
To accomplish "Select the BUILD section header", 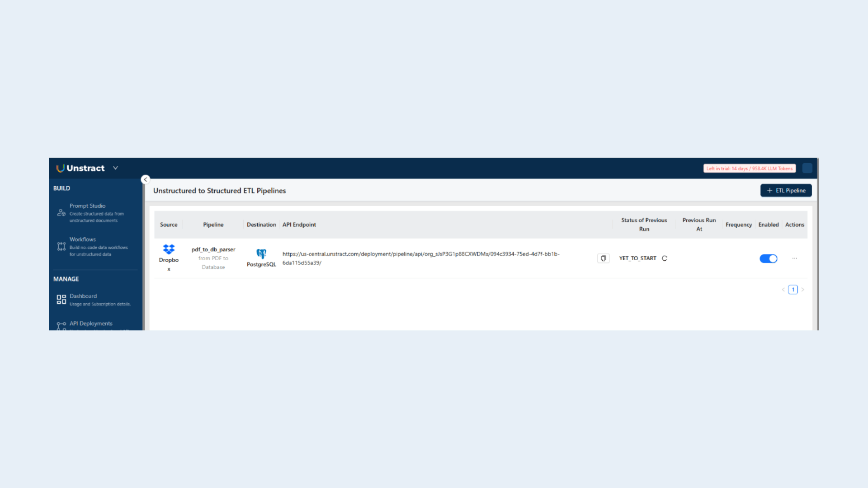I will [x=61, y=188].
